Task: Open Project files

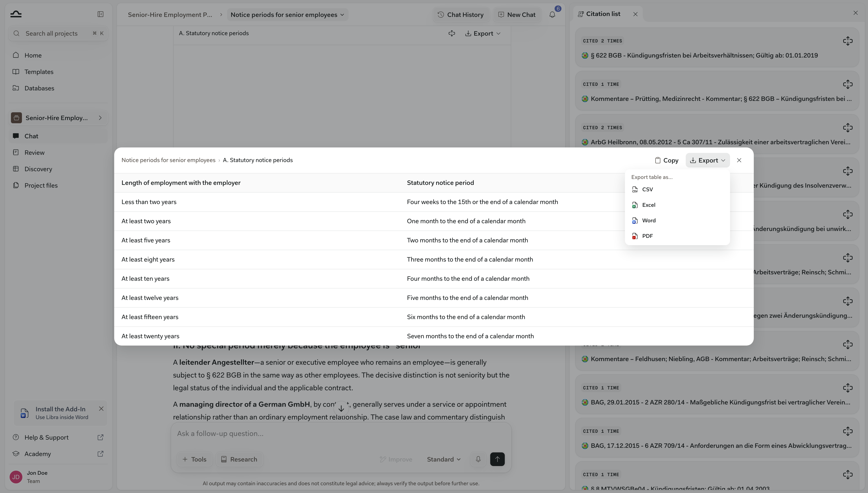Action: tap(58, 185)
